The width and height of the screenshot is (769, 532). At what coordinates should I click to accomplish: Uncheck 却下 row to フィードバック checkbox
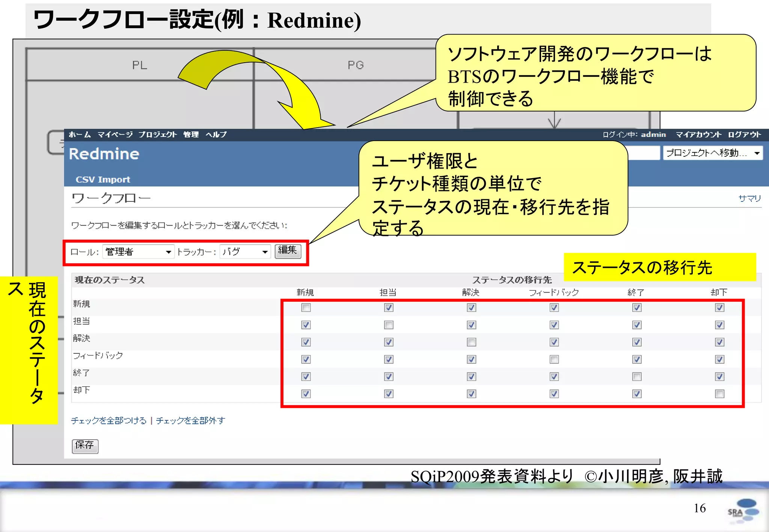point(554,394)
